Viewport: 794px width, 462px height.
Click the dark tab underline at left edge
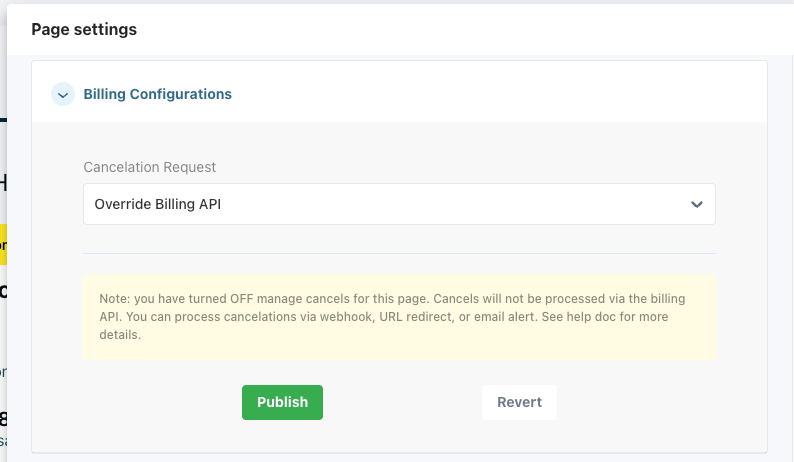click(x=3, y=120)
